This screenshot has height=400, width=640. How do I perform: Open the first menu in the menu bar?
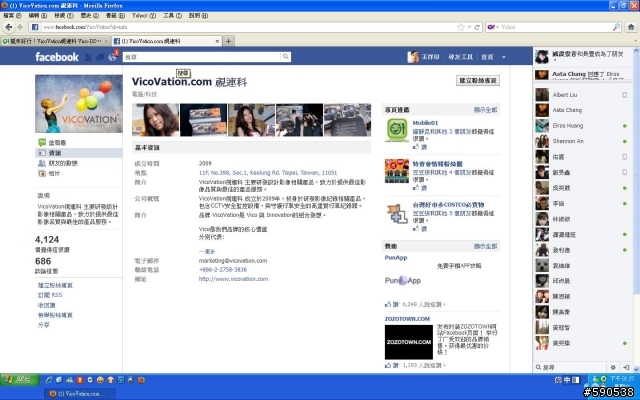point(12,16)
